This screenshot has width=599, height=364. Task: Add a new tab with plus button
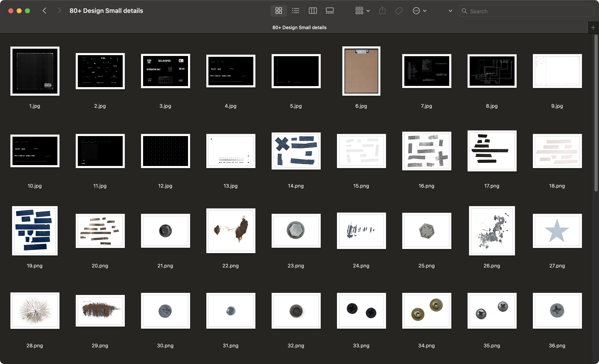(593, 27)
